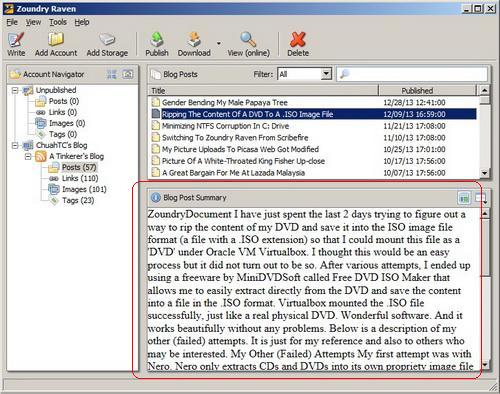Select Posts (57) in the tree
This screenshot has height=394, width=500.
tap(79, 167)
